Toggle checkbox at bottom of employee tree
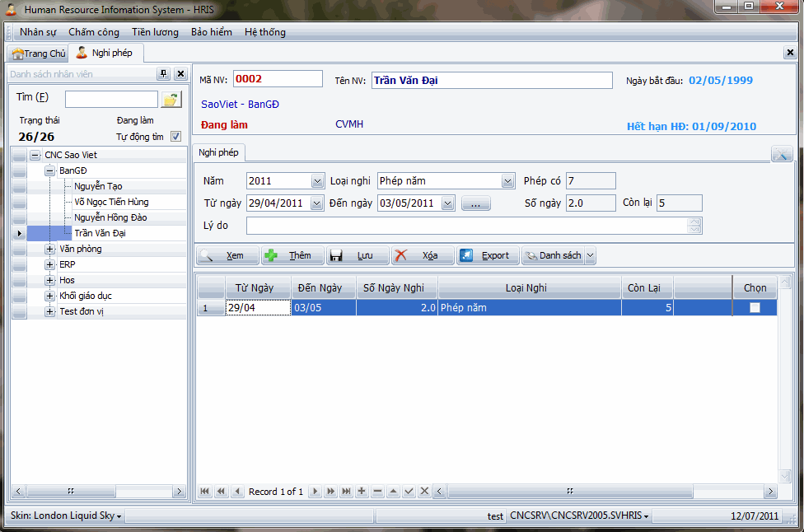 (x=175, y=492)
